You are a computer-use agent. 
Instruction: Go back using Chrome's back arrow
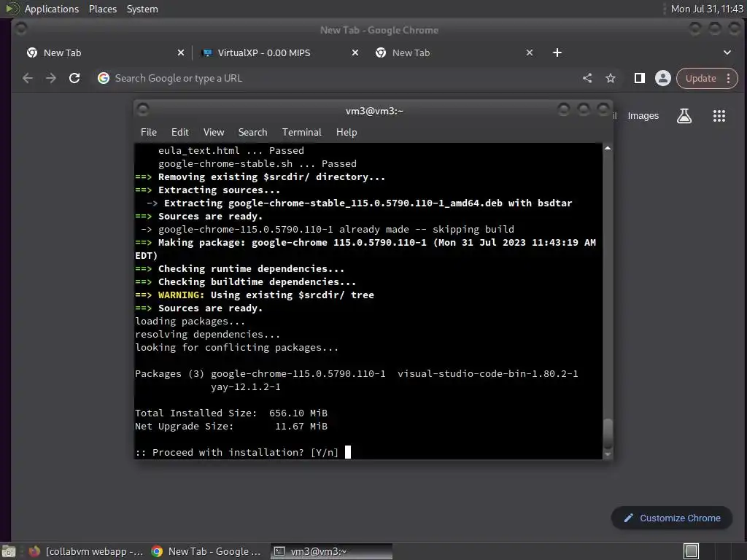tap(28, 78)
